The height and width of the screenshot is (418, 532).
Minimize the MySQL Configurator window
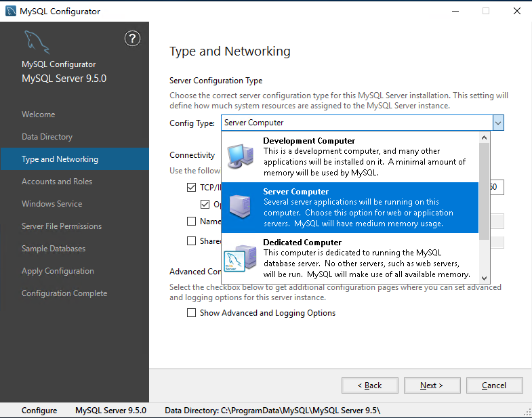(x=455, y=11)
